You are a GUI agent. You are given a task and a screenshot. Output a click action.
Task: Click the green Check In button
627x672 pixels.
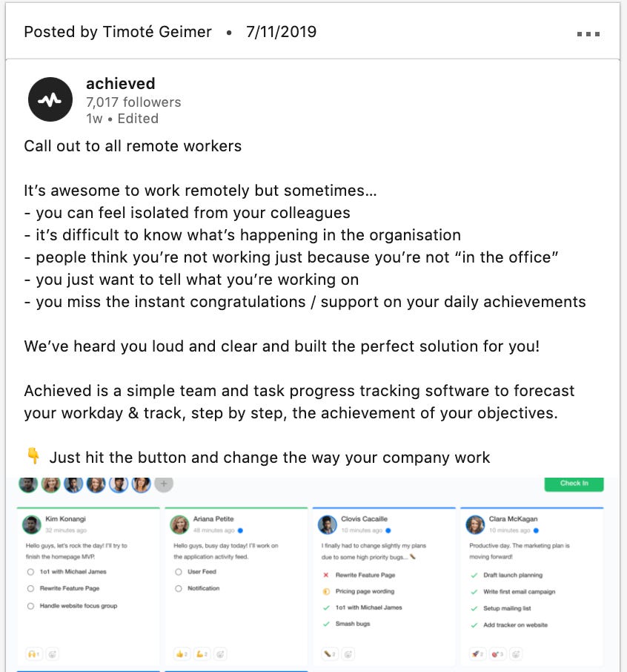574,483
